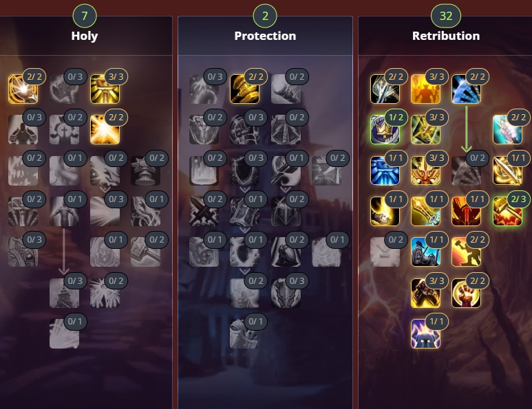Open the Retribution talent tree header

[446, 36]
